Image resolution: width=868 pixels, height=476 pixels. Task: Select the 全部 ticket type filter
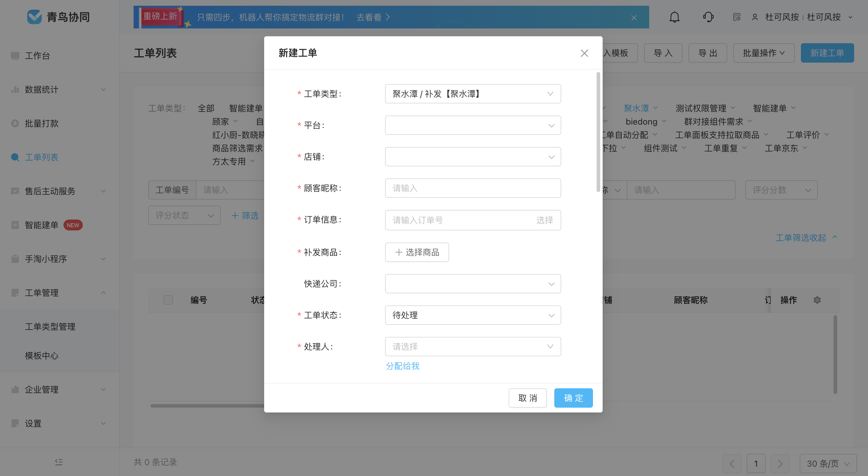(x=206, y=108)
